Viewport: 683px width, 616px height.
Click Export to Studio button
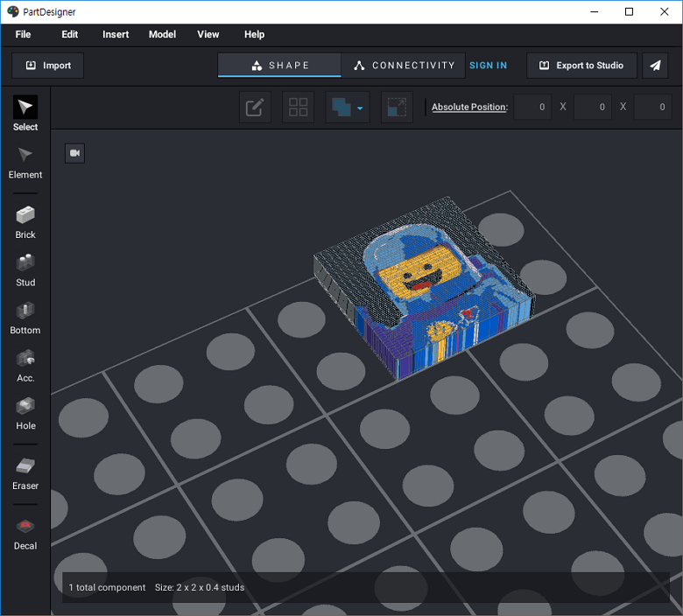581,66
